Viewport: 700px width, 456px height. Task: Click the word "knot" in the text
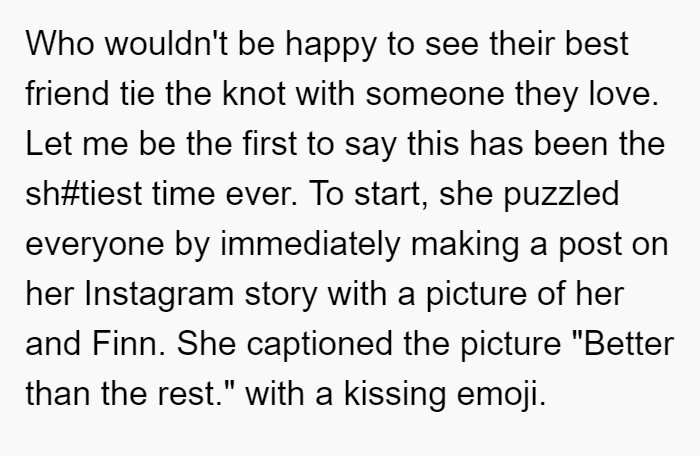pyautogui.click(x=254, y=94)
